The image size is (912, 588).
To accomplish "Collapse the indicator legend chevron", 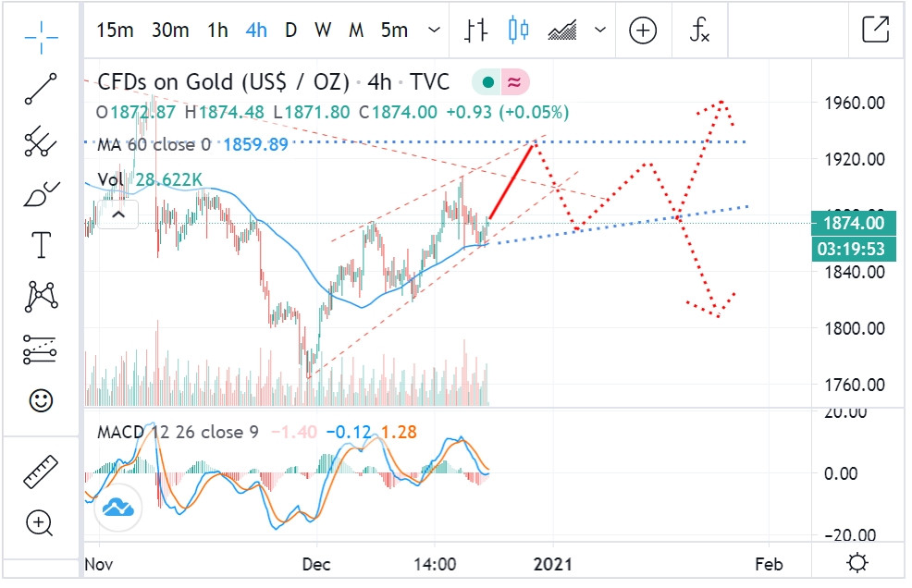I will (118, 215).
